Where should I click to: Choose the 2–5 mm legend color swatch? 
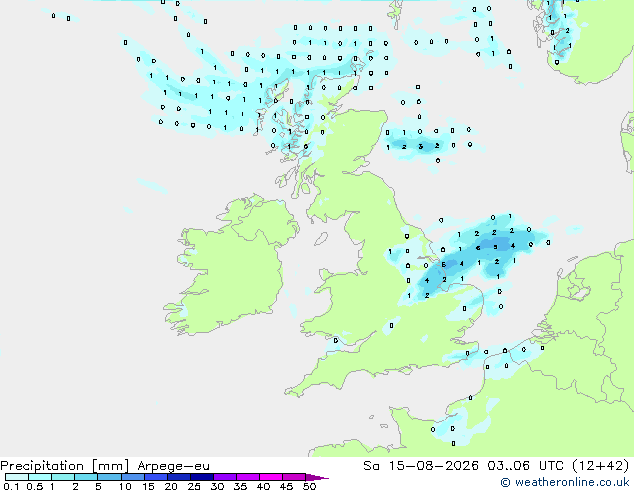pyautogui.click(x=86, y=477)
